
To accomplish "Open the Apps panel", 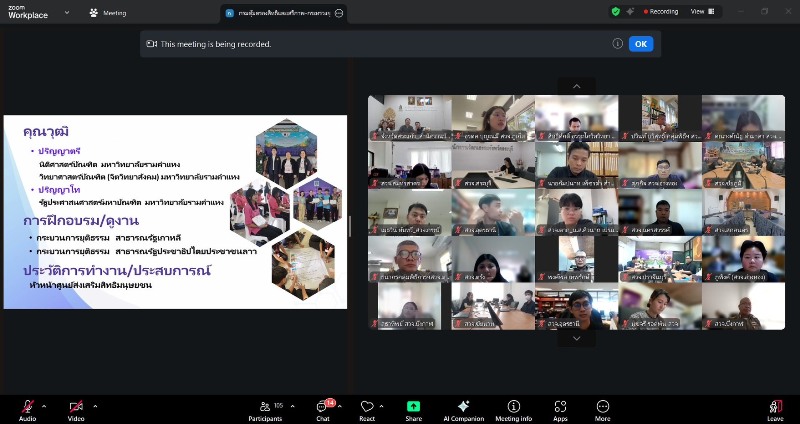I will [560, 407].
